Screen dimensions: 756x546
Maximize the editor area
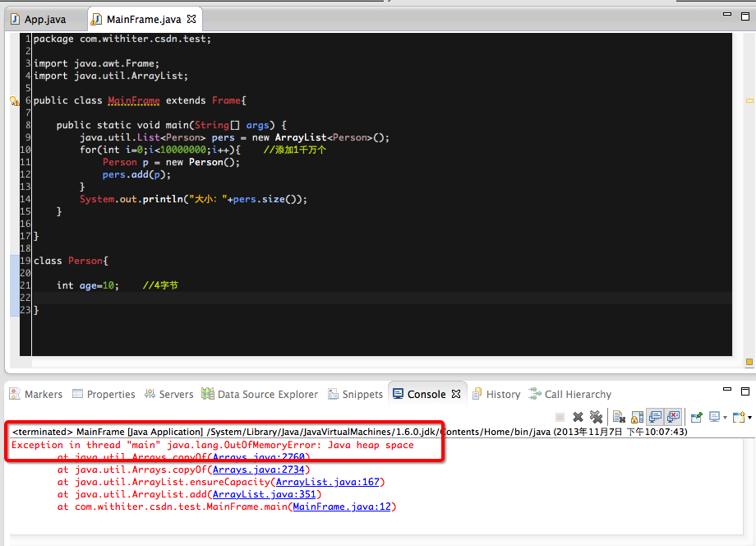pyautogui.click(x=745, y=16)
